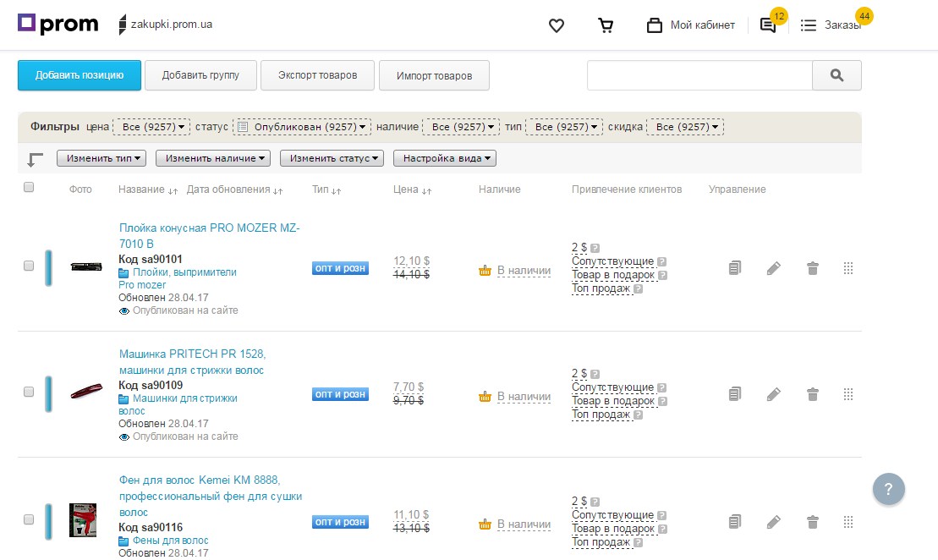938x560 pixels.
Task: Expand the Изменить тип dropdown
Action: (101, 158)
